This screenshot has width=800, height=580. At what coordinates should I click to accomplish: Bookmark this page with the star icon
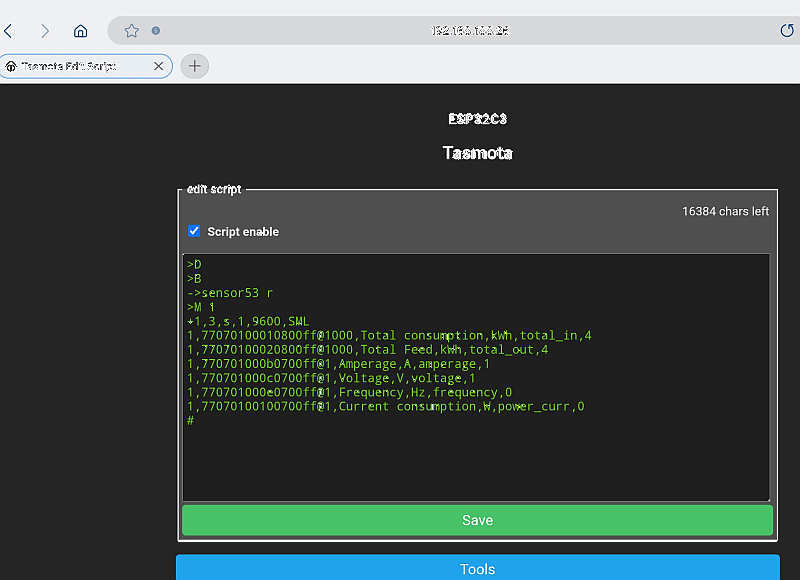pos(132,31)
